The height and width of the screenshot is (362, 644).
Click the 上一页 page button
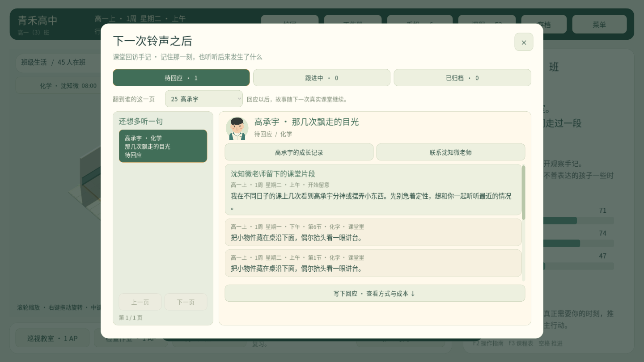coord(140,302)
